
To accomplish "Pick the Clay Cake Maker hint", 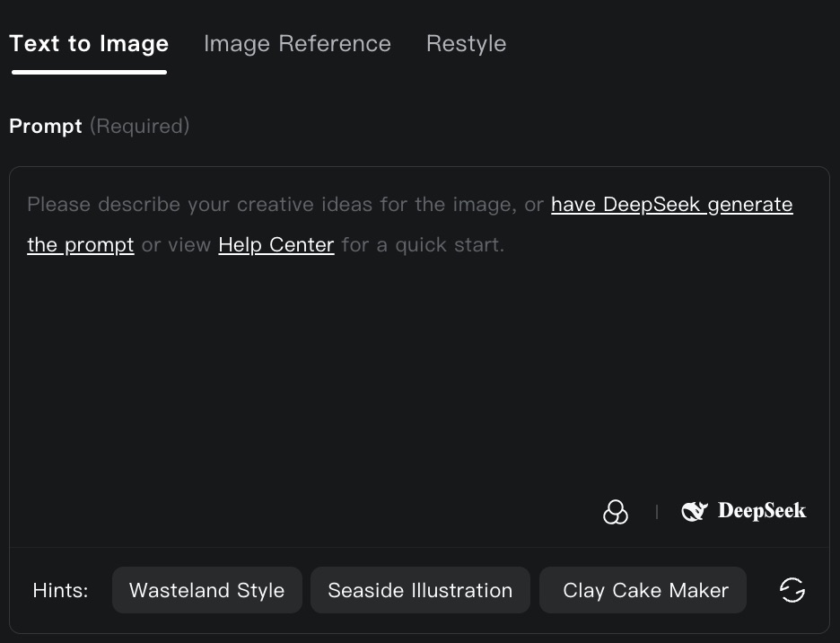I will tap(643, 590).
